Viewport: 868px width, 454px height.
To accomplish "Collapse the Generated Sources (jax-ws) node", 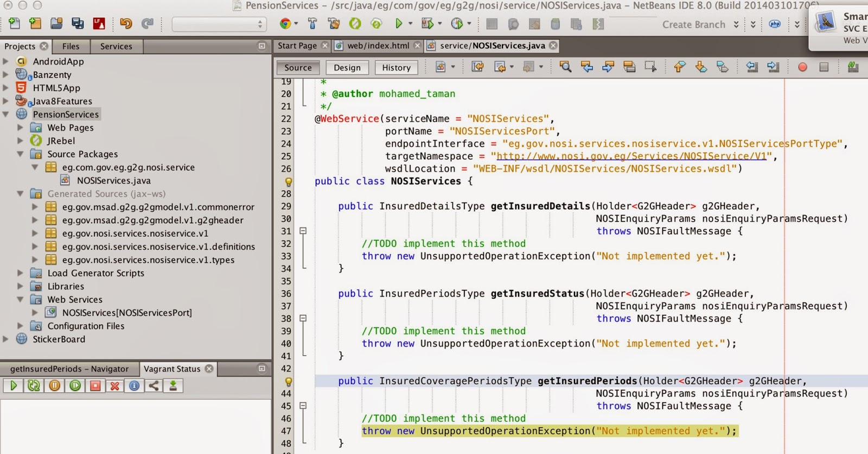I will click(x=20, y=194).
